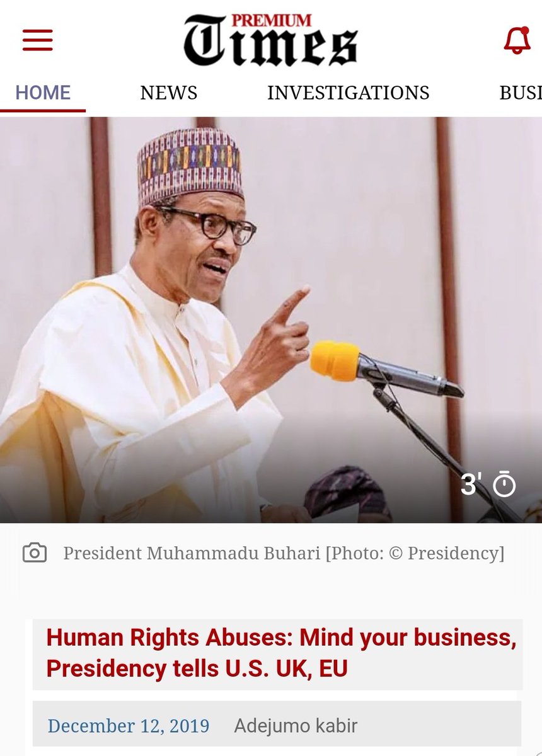Open the President Buhari hero photo
The width and height of the screenshot is (542, 756).
coord(271,320)
